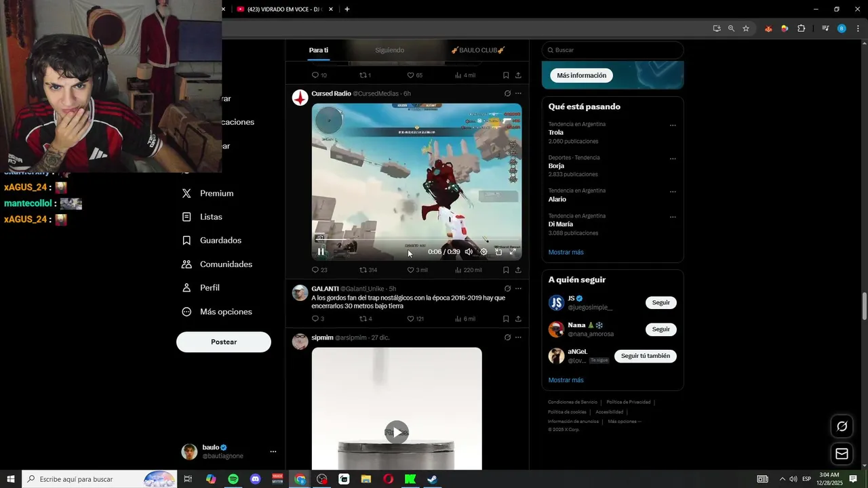Like the GALANTI post with 121 likes
The height and width of the screenshot is (488, 868).
(415, 319)
